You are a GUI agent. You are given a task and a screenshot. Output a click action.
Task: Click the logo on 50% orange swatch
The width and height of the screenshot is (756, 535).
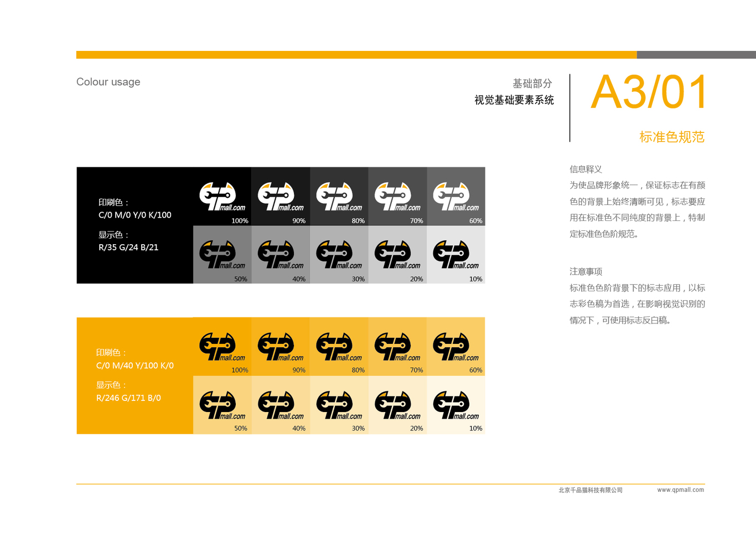pyautogui.click(x=222, y=405)
